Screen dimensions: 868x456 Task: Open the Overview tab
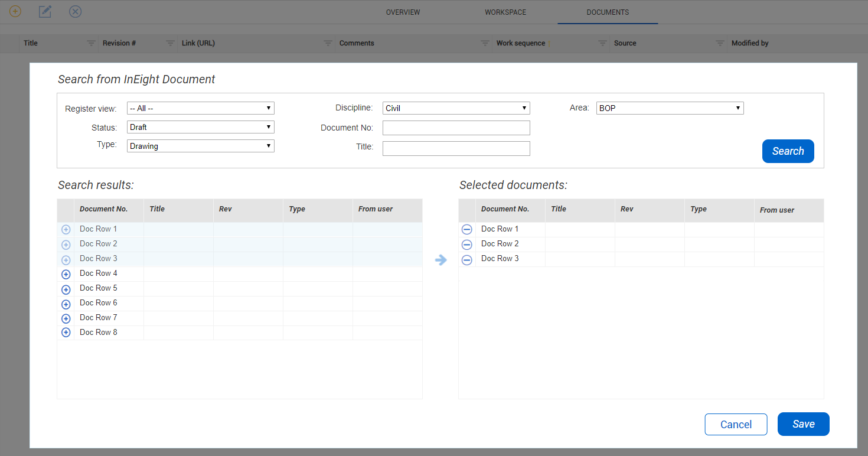403,12
